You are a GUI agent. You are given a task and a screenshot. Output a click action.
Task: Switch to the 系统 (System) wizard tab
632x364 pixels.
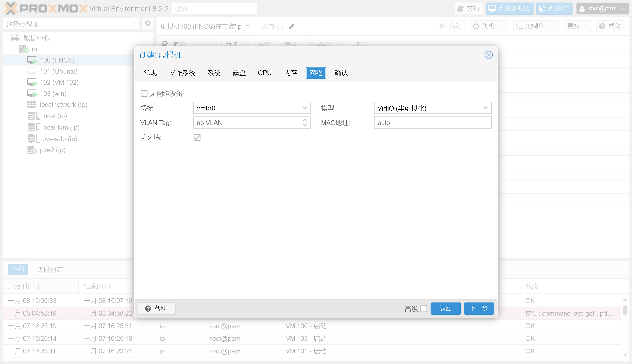tap(214, 73)
